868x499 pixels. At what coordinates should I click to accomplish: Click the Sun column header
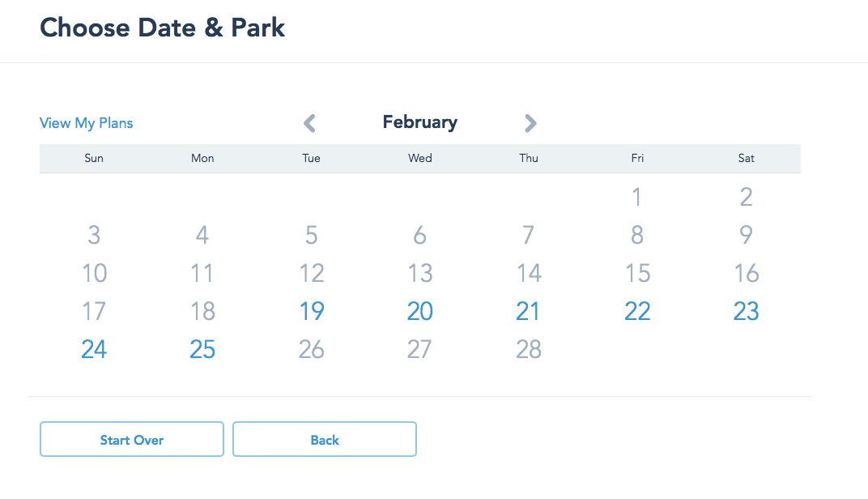click(94, 159)
